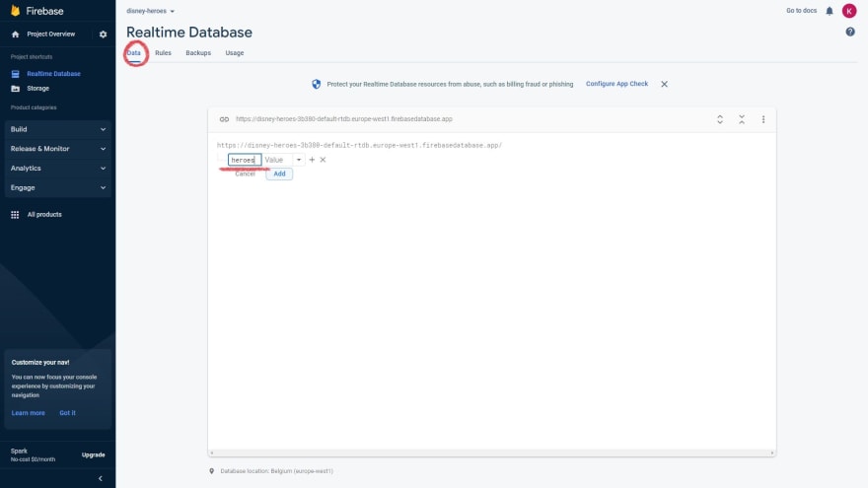Collapse all database nodes icon
The image size is (868, 488).
pos(742,119)
